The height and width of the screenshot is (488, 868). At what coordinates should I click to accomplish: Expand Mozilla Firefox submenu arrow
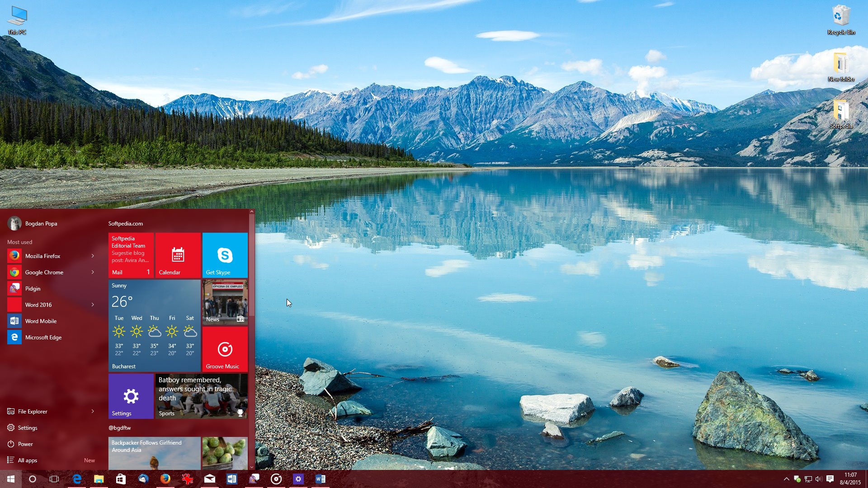coord(93,256)
